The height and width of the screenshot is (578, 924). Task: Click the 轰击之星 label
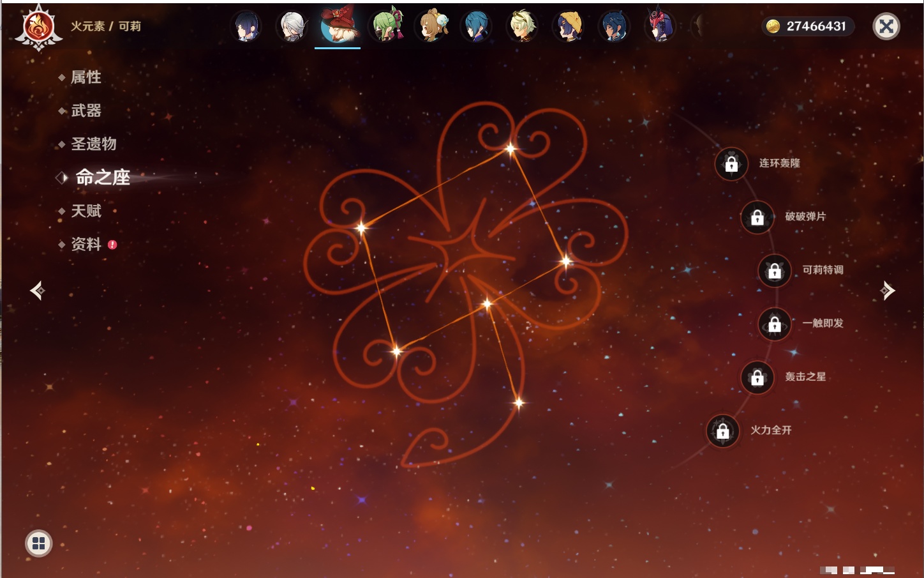(805, 377)
